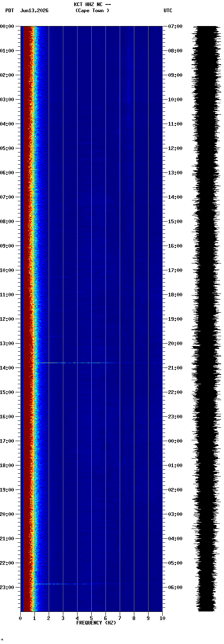Click the '13:00' label on the UTC axis
This screenshot has height=644, width=224.
175,173
